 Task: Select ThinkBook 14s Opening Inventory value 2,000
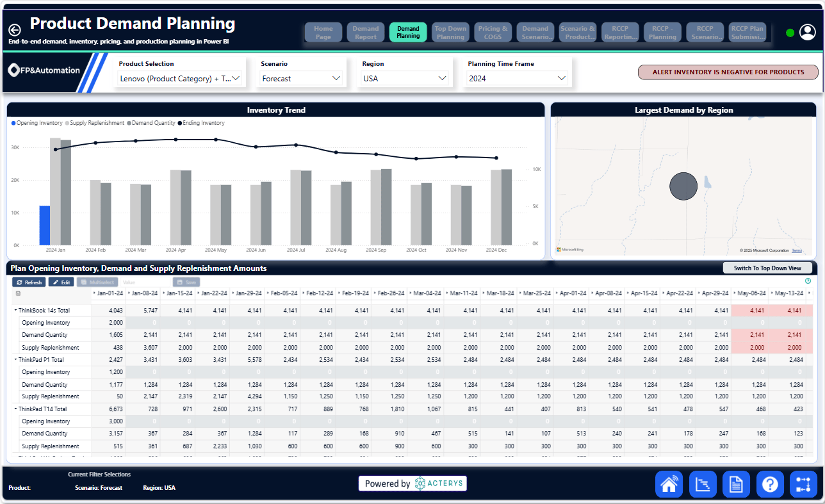click(x=108, y=323)
